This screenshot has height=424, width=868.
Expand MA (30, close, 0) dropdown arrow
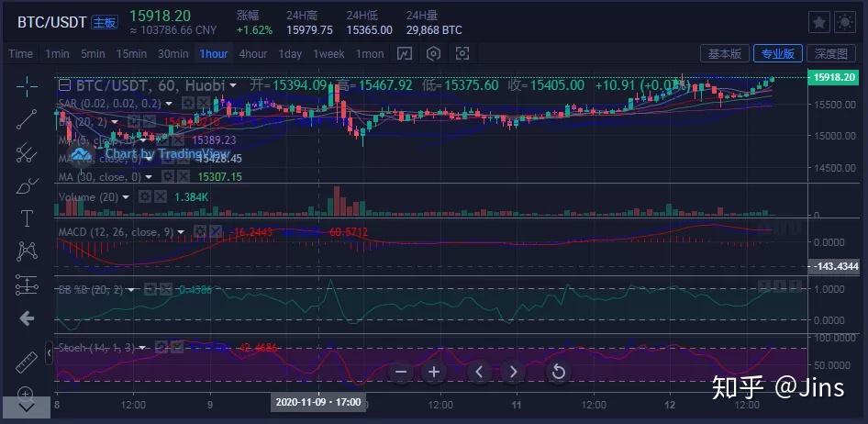[149, 177]
